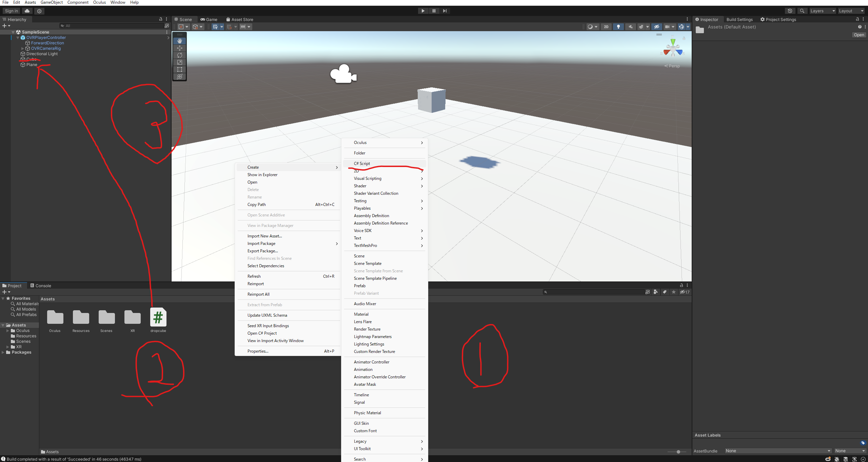Open the Layers dropdown
868x462 pixels.
pyautogui.click(x=823, y=11)
